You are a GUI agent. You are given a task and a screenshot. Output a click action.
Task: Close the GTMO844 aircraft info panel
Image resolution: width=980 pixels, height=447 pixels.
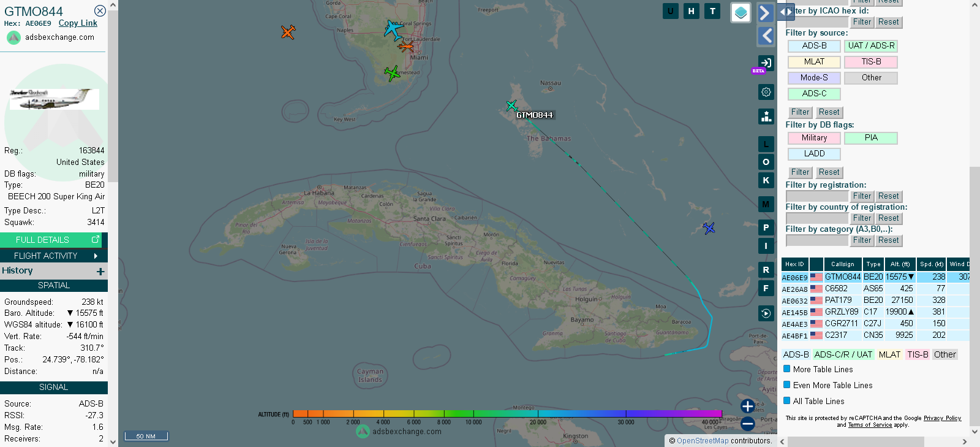(100, 10)
